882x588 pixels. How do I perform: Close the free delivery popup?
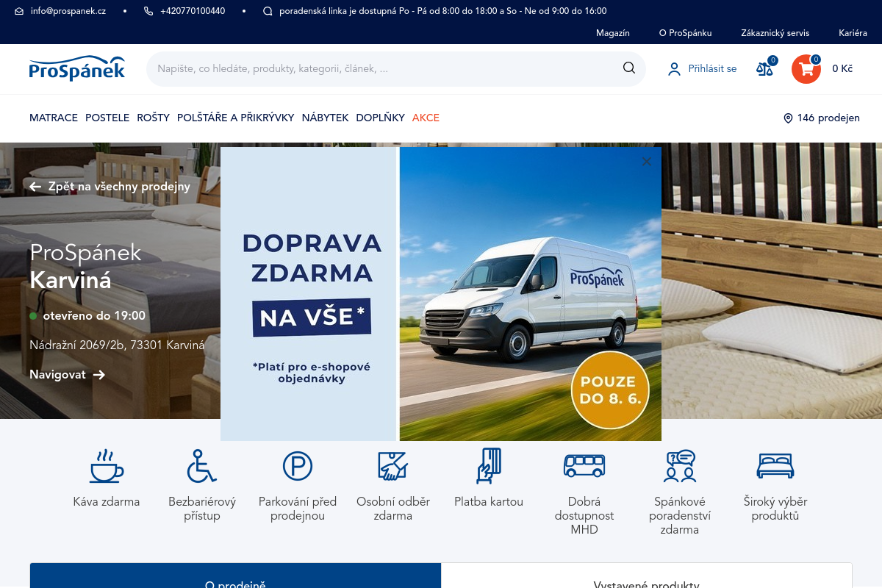pyautogui.click(x=647, y=162)
